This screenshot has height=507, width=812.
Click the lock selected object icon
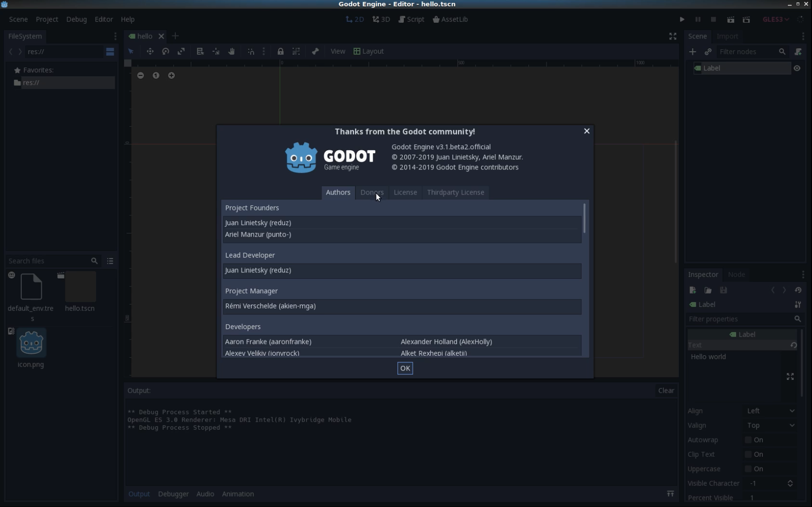[x=280, y=51]
